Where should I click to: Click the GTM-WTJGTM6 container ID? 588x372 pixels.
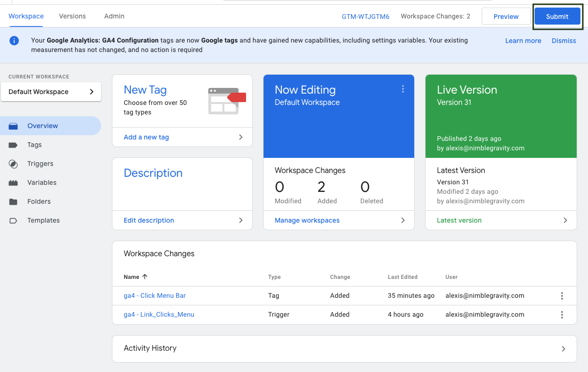366,17
